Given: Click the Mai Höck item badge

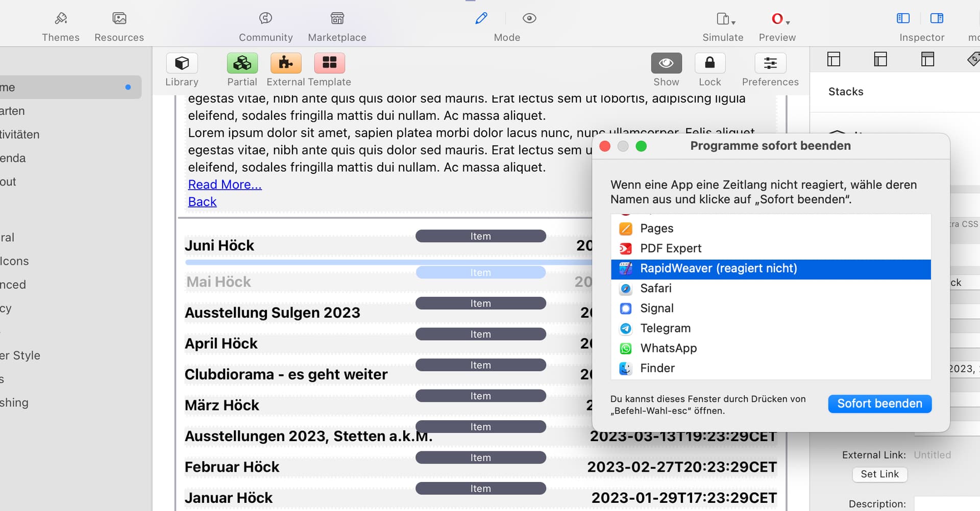Looking at the screenshot, I should 480,272.
